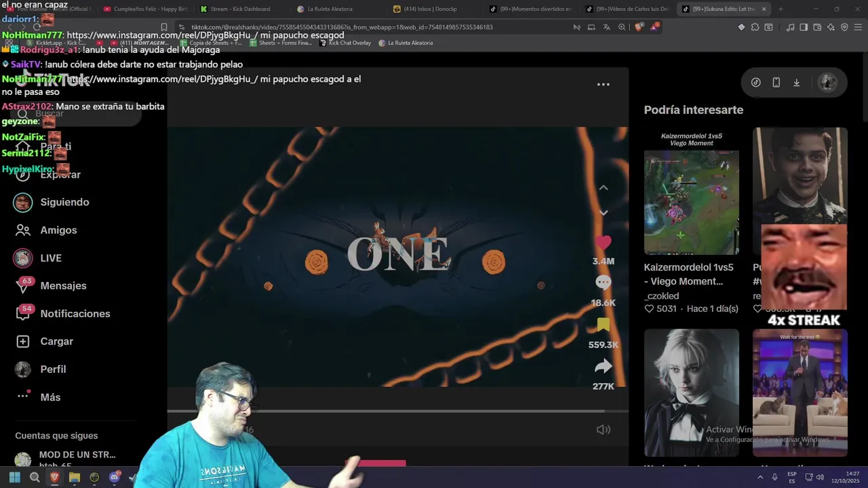Open Brave Shields lion icon

[639, 27]
